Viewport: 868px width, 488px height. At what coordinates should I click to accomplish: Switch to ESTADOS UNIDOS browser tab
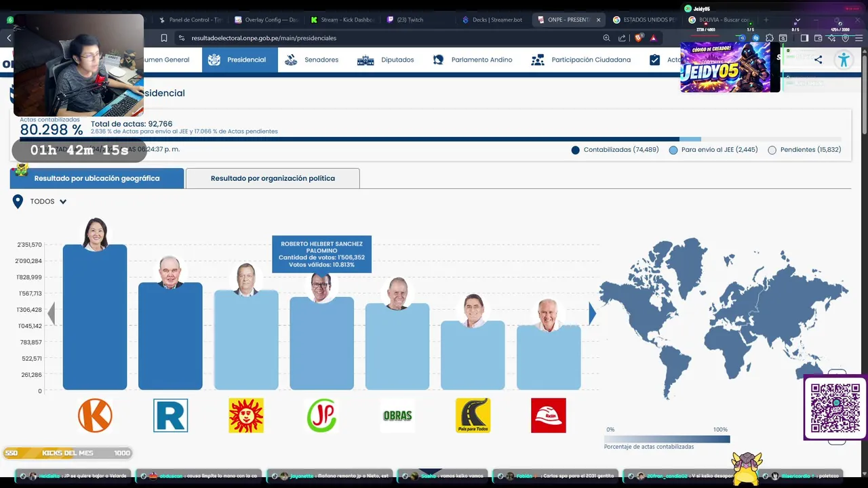click(646, 20)
